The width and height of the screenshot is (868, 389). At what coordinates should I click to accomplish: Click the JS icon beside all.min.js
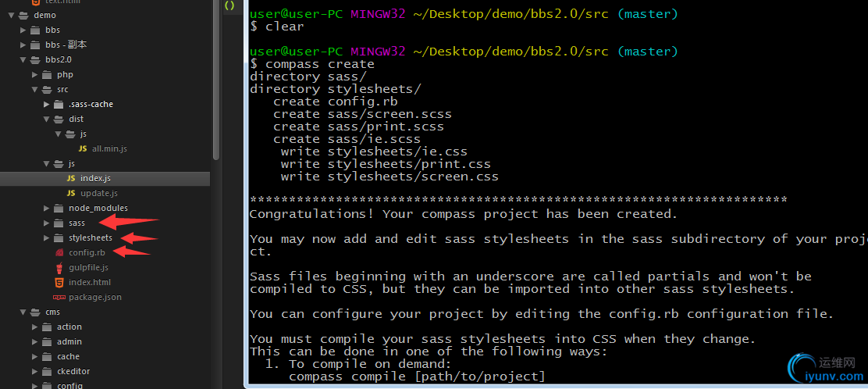83,148
